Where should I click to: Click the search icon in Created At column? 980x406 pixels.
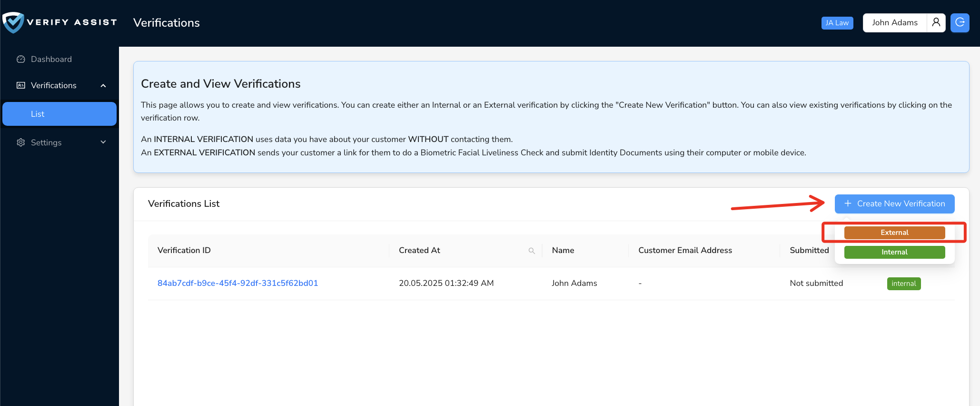pyautogui.click(x=532, y=251)
